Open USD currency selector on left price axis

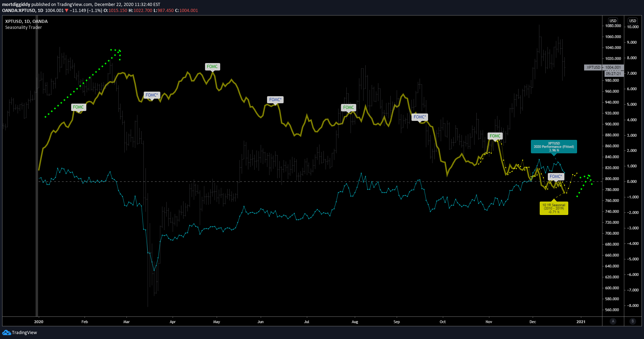pyautogui.click(x=613, y=21)
